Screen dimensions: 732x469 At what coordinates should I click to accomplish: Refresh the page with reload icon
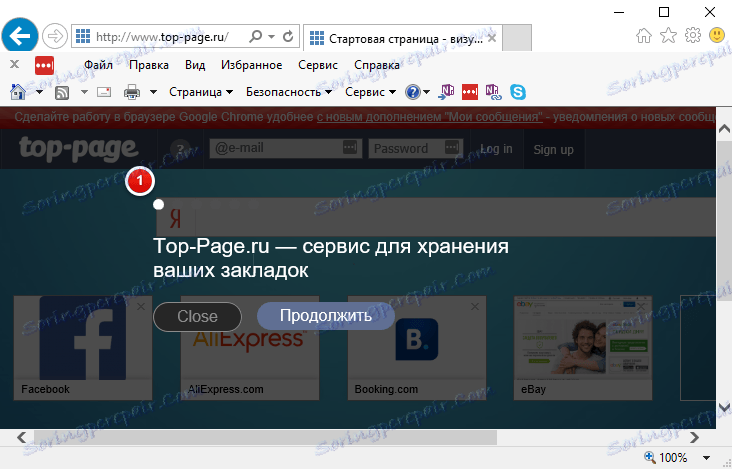(288, 36)
